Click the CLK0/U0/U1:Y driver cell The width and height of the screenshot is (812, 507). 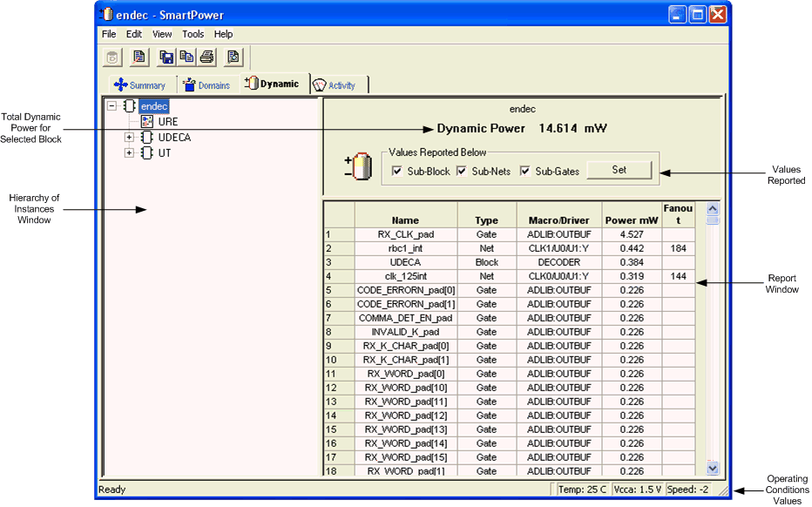(x=558, y=276)
